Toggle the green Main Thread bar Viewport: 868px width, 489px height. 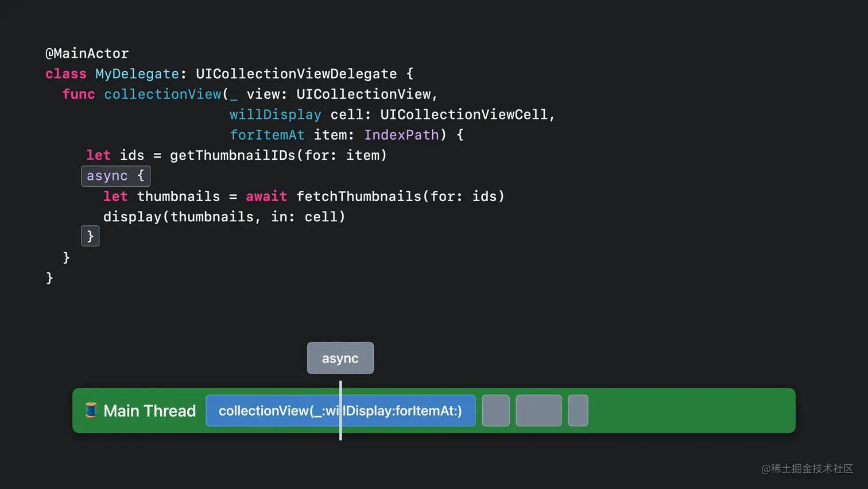click(x=689, y=410)
